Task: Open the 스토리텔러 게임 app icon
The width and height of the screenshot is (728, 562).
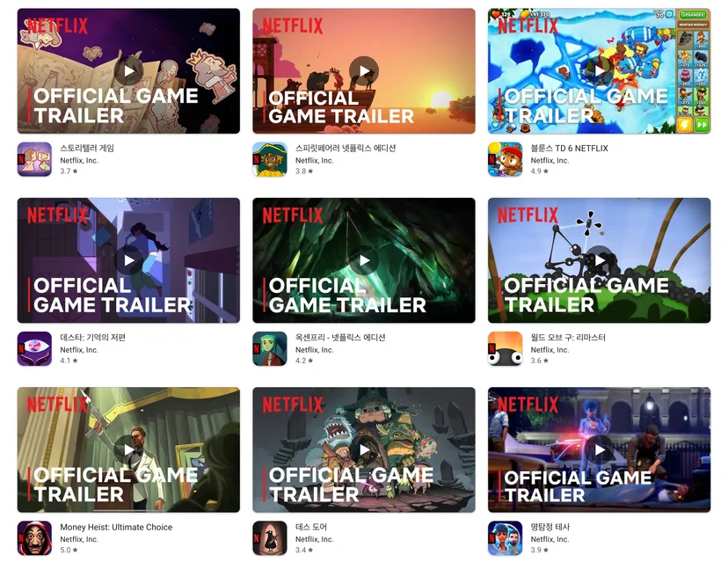Action: click(34, 159)
